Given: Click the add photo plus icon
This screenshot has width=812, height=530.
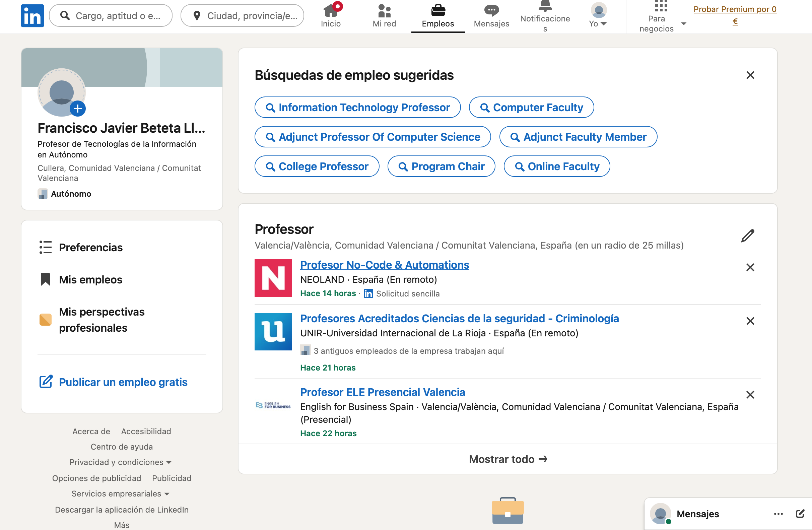Looking at the screenshot, I should tap(77, 109).
